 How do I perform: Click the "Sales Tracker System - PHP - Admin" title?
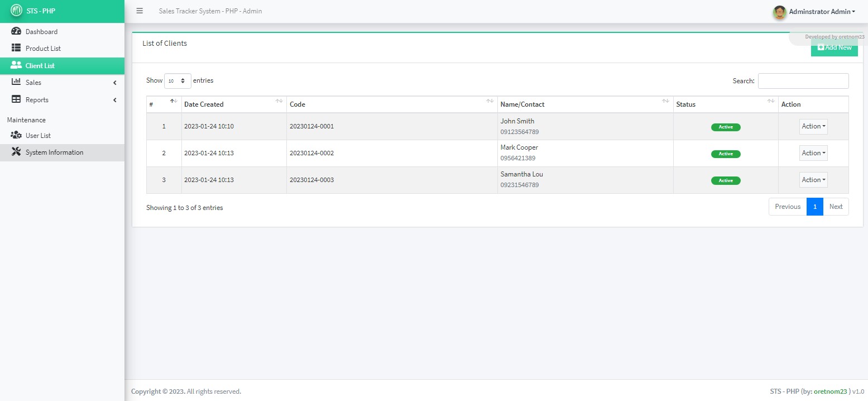pos(210,11)
